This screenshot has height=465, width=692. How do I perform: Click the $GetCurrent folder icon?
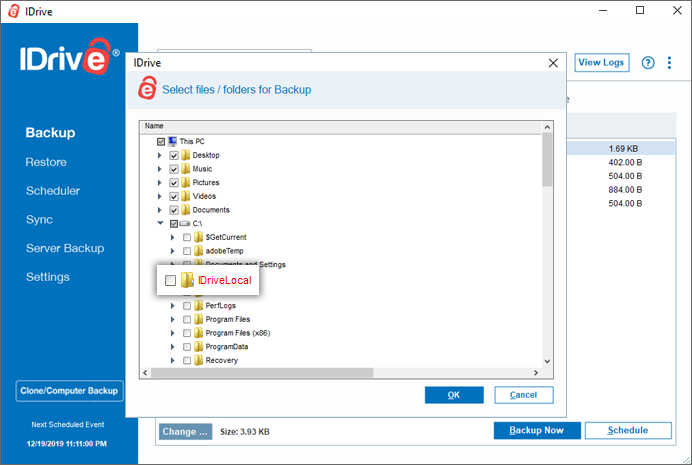tap(199, 237)
